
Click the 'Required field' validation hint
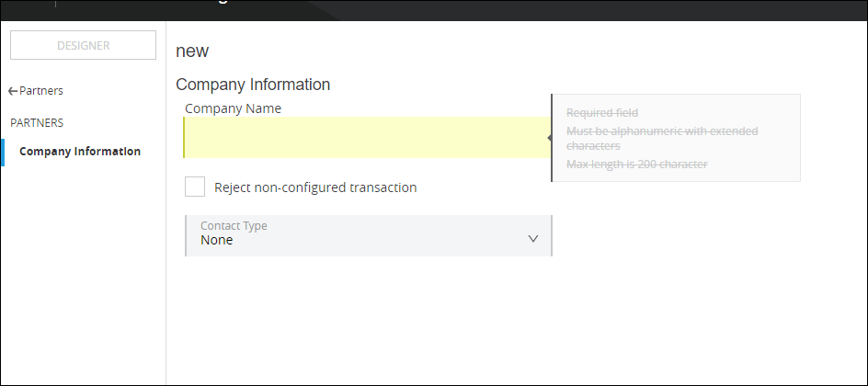pyautogui.click(x=602, y=113)
